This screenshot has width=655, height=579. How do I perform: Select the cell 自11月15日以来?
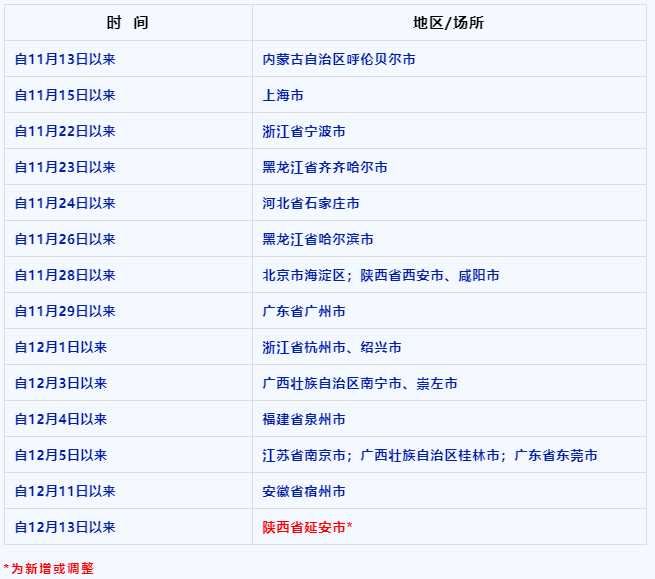(128, 95)
